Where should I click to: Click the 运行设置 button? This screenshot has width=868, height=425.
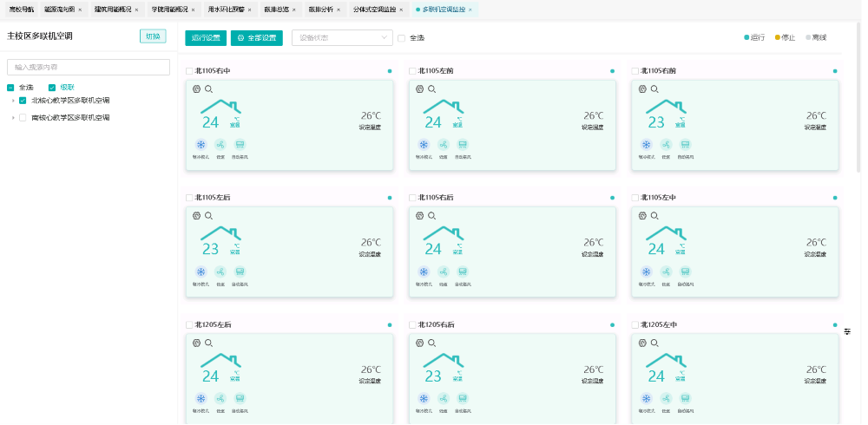[x=206, y=38]
